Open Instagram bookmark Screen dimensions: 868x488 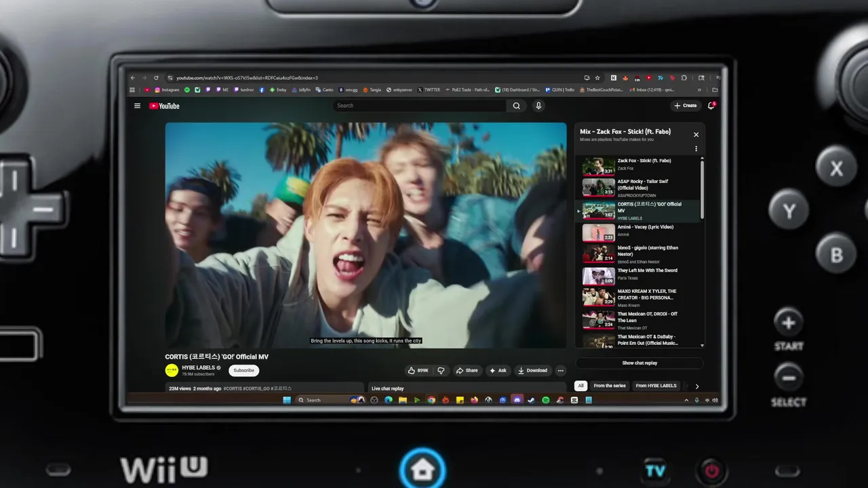point(167,89)
